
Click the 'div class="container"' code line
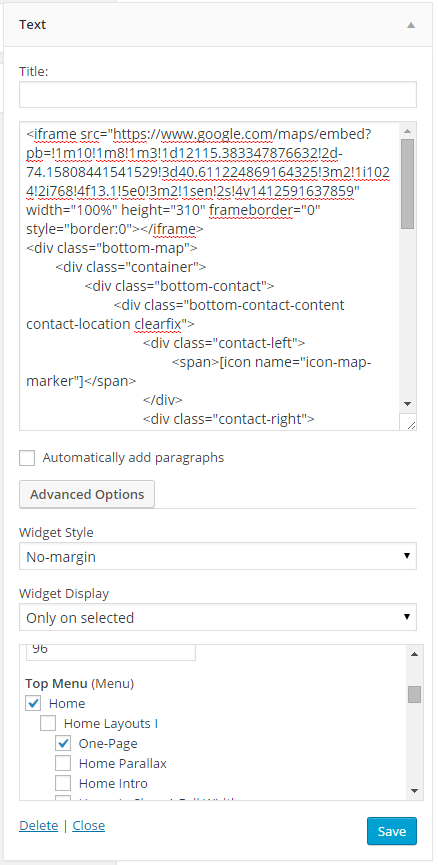pyautogui.click(x=131, y=267)
